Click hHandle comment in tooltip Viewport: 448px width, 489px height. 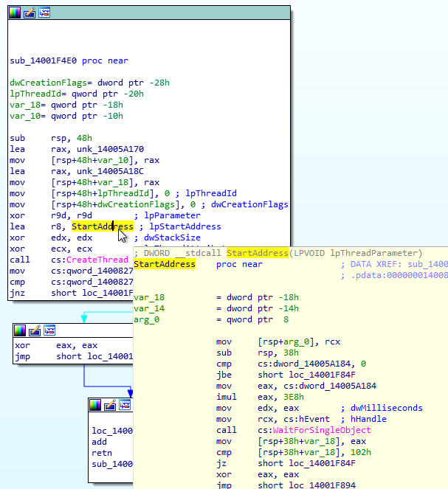(363, 419)
